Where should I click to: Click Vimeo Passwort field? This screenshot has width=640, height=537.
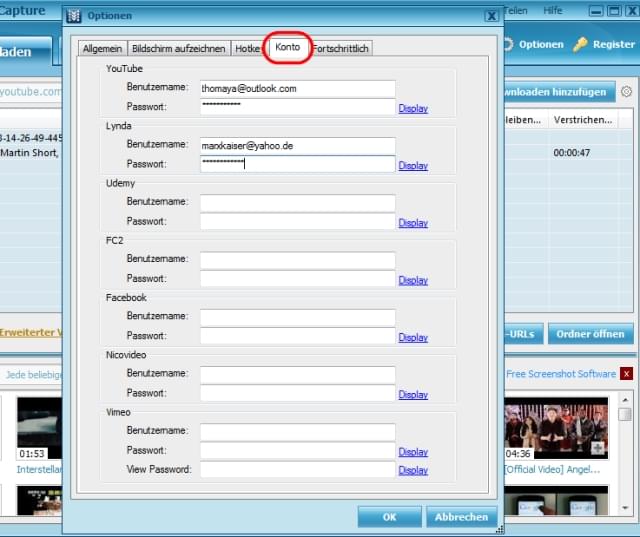pos(298,450)
